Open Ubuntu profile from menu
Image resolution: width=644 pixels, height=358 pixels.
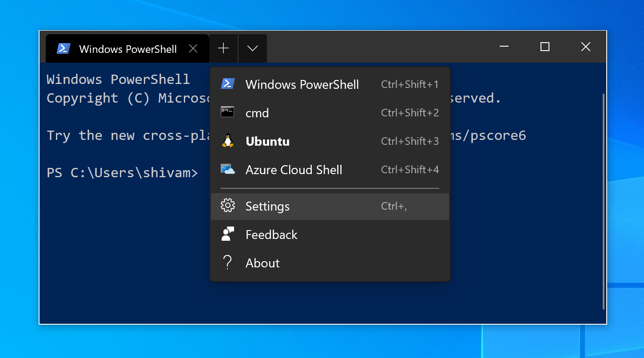330,141
